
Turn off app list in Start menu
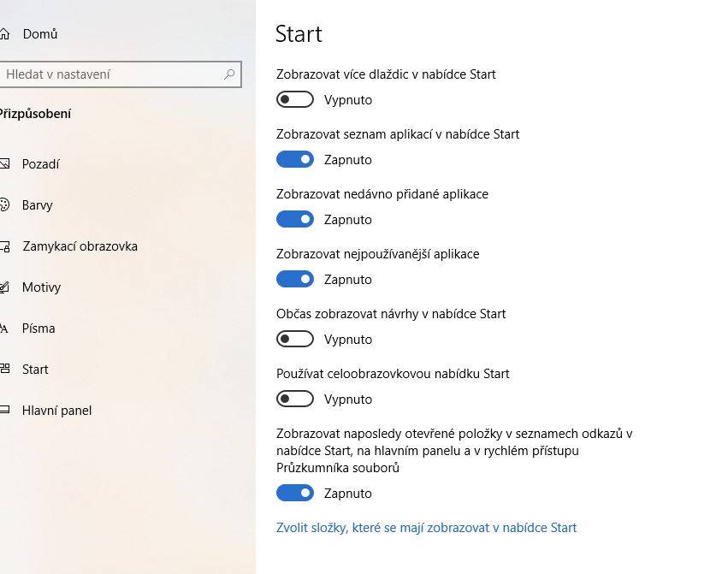295,159
